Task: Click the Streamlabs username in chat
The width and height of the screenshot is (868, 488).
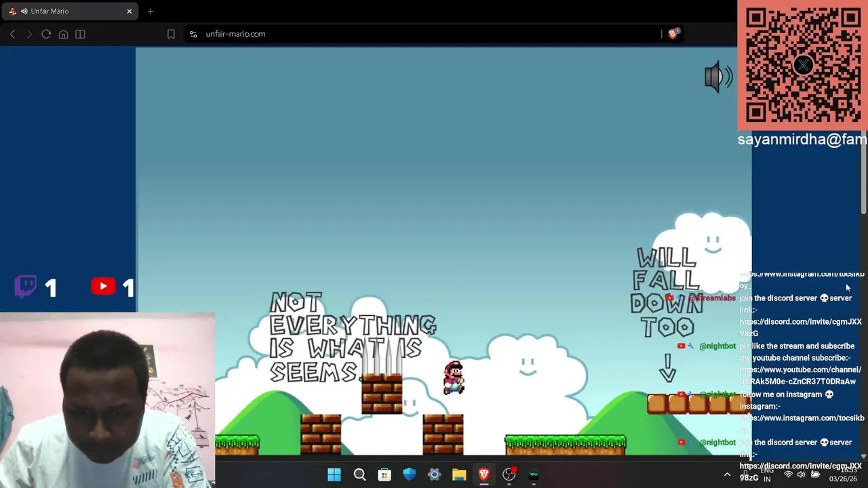Action: 712,298
